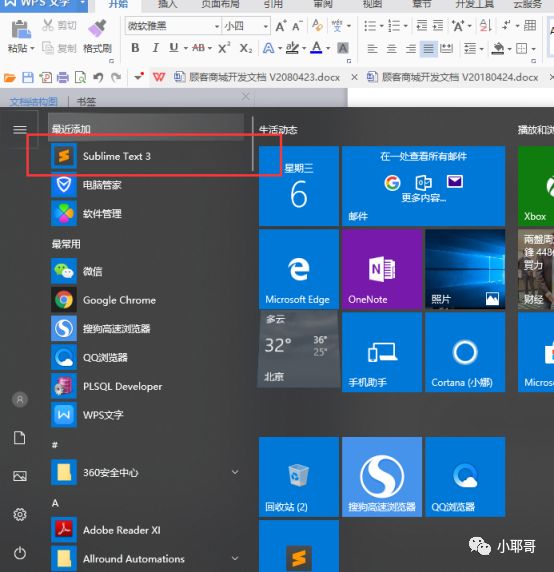Open Documents icon in Start sidebar
Screen dimensions: 554x572
[20, 438]
